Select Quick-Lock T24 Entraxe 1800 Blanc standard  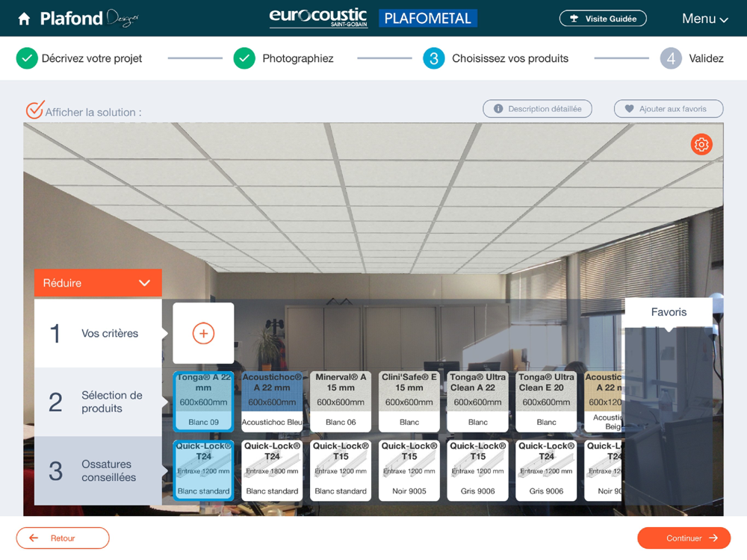(x=272, y=470)
